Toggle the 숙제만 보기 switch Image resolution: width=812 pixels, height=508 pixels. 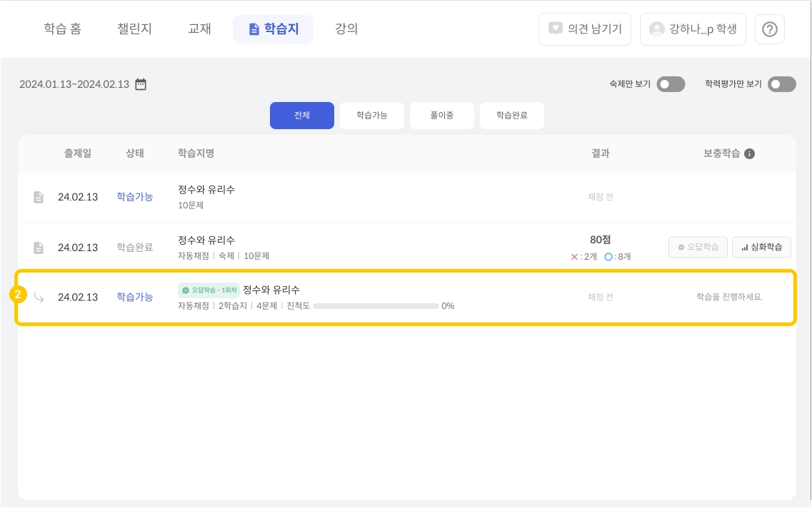[671, 84]
